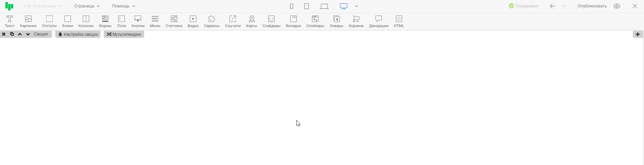644x165 pixels.
Task: Choose the Слайдеры tool
Action: click(271, 21)
